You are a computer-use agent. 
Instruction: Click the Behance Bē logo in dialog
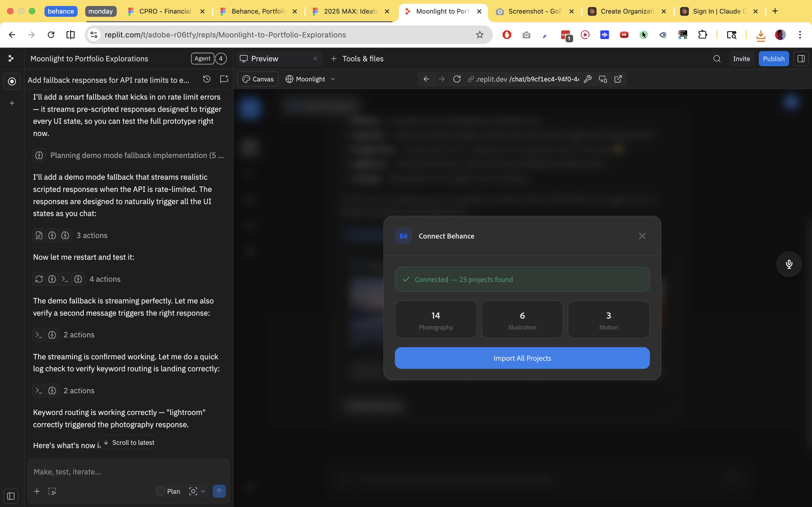pos(403,236)
